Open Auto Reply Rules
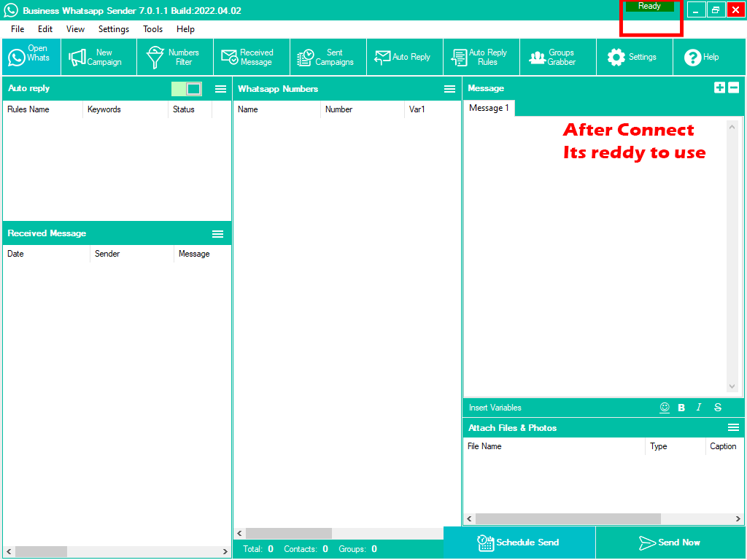The image size is (747, 560). click(481, 57)
